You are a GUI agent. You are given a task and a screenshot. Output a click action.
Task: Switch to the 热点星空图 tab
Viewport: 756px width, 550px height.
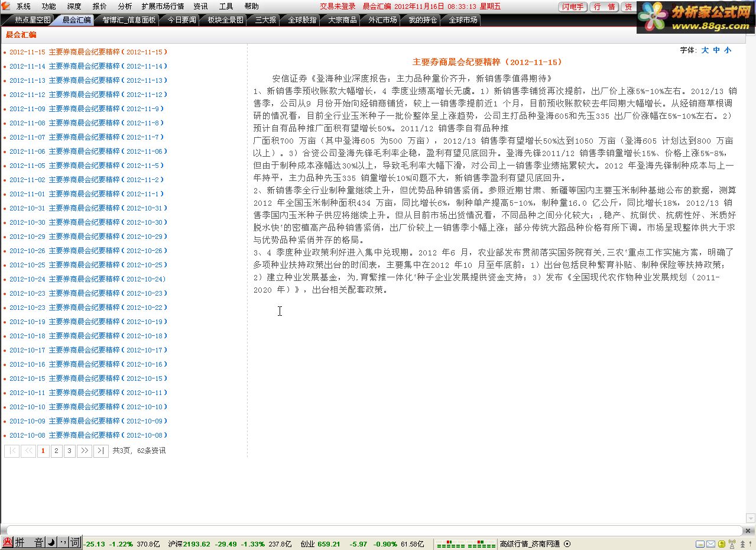32,20
